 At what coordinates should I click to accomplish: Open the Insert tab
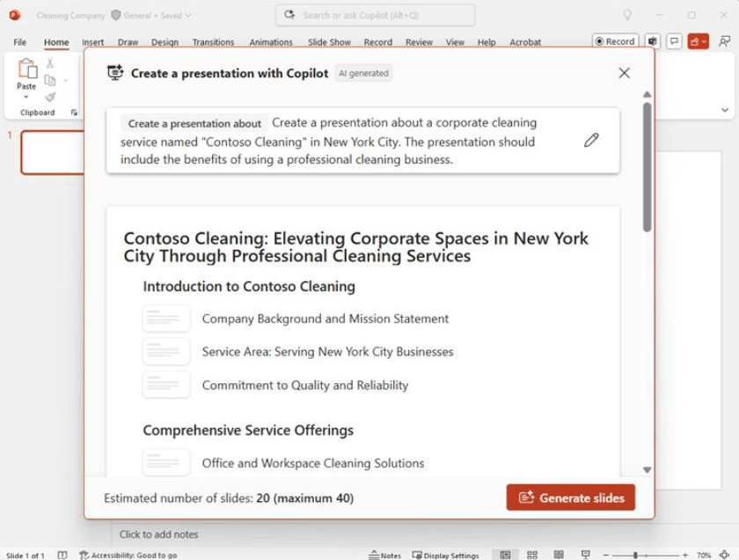click(x=93, y=42)
